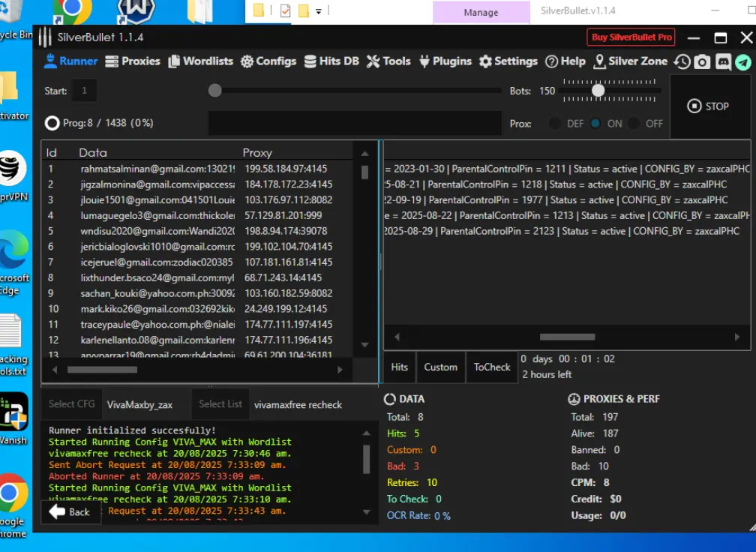756x552 pixels.
Task: Open the Telegram paper plane icon
Action: tap(743, 61)
